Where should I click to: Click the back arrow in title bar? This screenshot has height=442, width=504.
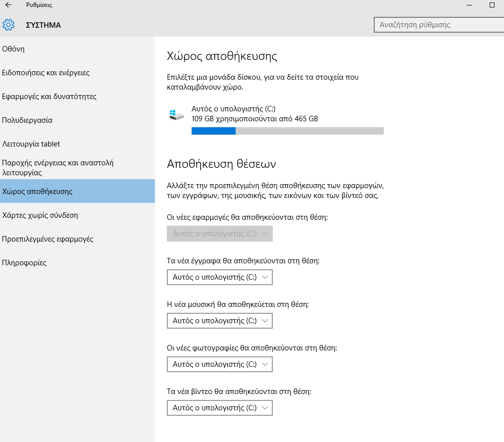point(8,5)
